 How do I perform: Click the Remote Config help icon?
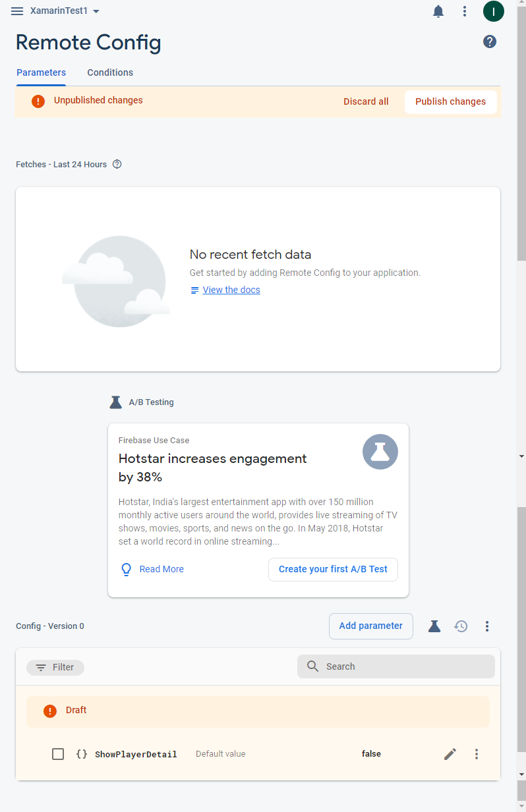coord(490,41)
